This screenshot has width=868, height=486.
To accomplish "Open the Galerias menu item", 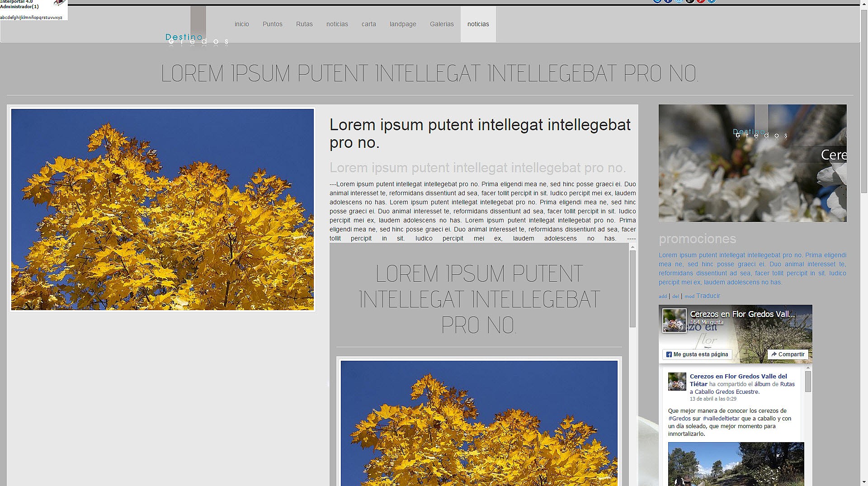I will (x=442, y=24).
